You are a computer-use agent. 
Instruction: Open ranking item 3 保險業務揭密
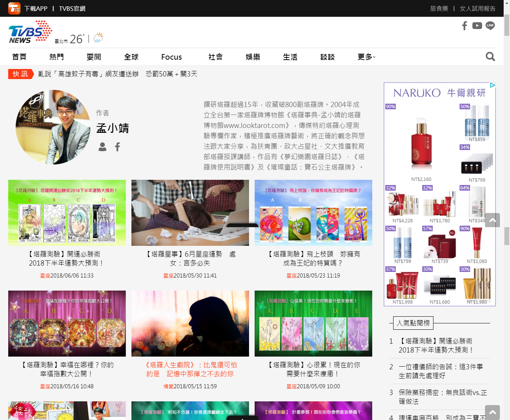[443, 397]
